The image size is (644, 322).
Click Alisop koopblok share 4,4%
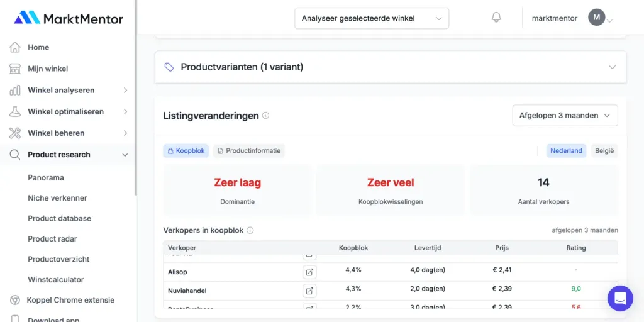[353, 270]
